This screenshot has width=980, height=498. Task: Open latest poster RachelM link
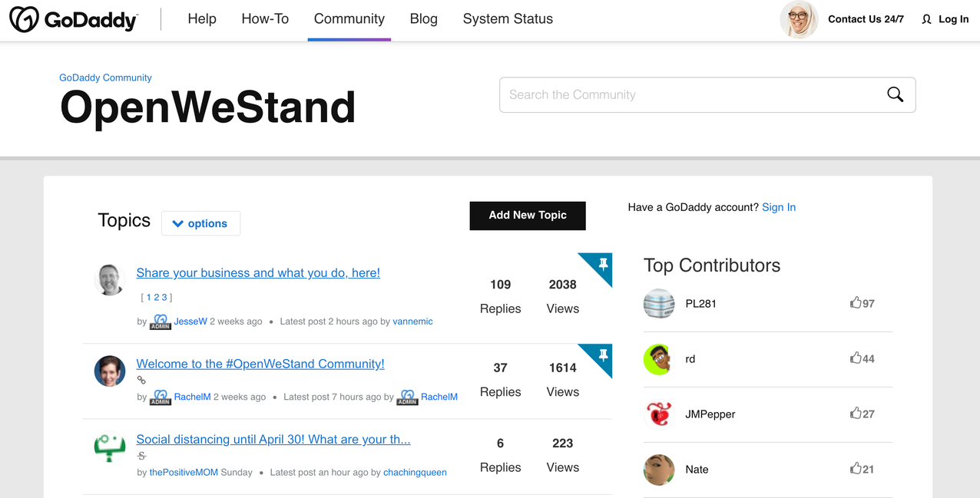point(439,397)
